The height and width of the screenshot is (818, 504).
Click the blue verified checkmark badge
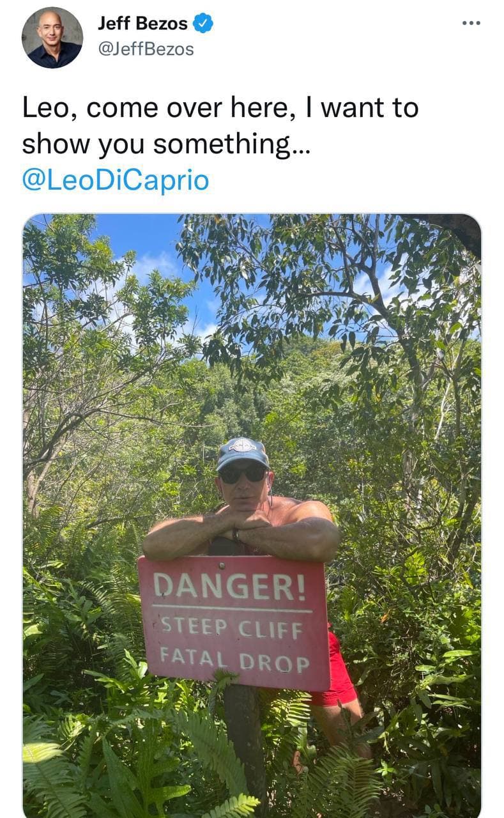click(x=203, y=24)
